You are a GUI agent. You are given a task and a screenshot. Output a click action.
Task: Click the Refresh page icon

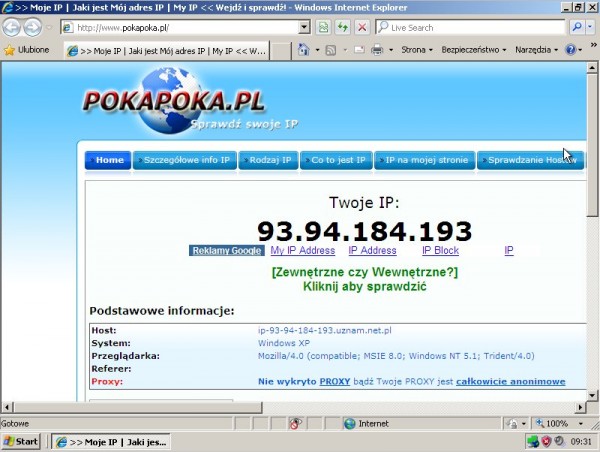pos(342,28)
